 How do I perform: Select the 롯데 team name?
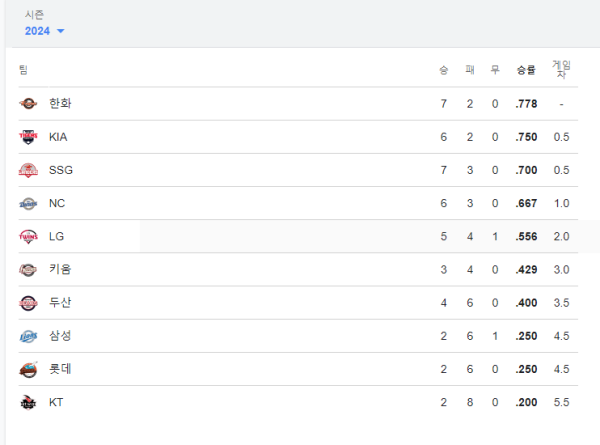click(x=60, y=369)
